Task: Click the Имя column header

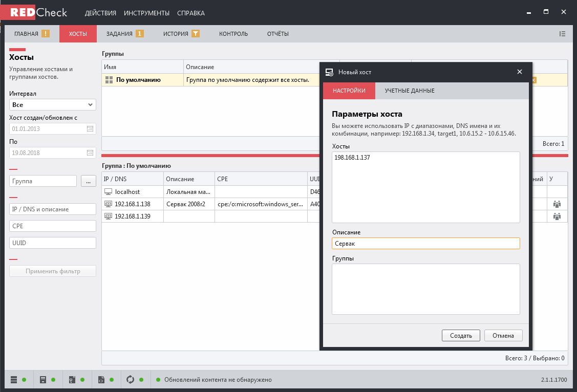Action: tap(142, 67)
